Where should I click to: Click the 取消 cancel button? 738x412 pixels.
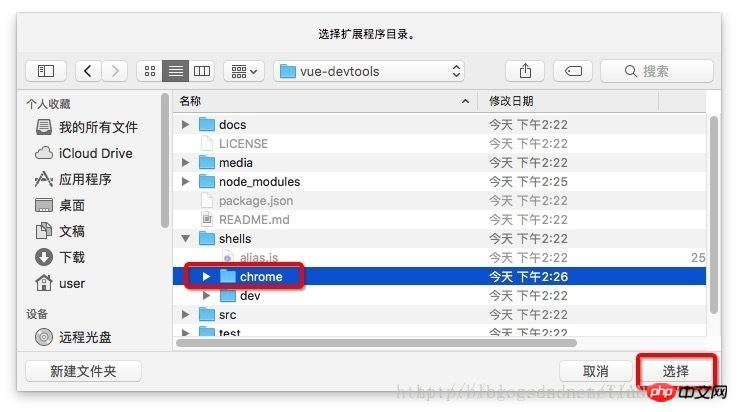[x=595, y=372]
